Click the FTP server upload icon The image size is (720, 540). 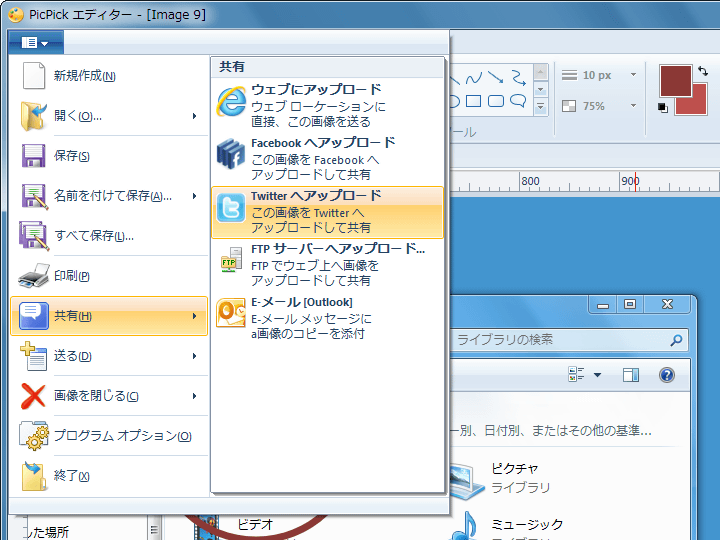click(231, 260)
